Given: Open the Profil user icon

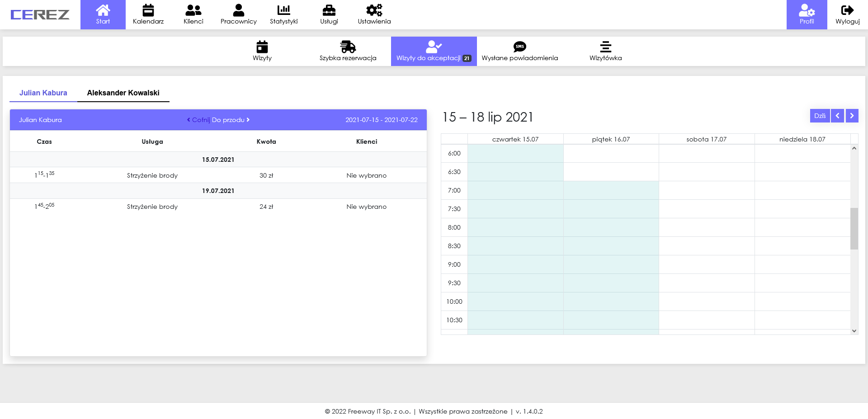Looking at the screenshot, I should pyautogui.click(x=807, y=10).
